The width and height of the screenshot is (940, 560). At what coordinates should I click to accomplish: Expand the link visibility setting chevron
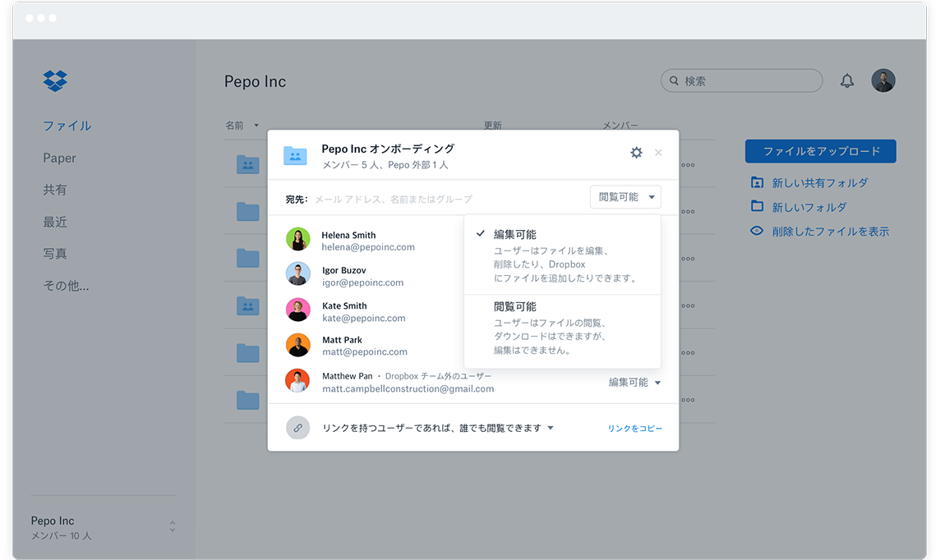point(551,427)
